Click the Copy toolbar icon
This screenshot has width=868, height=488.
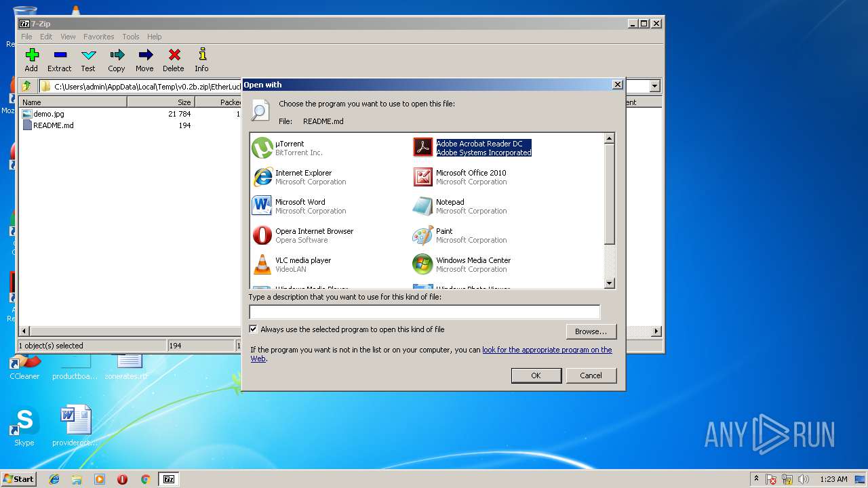click(x=117, y=60)
